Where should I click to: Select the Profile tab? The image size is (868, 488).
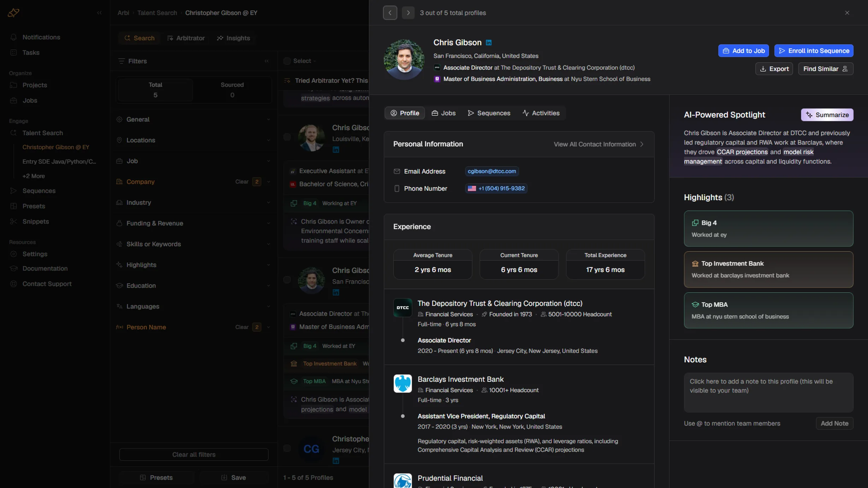point(404,113)
